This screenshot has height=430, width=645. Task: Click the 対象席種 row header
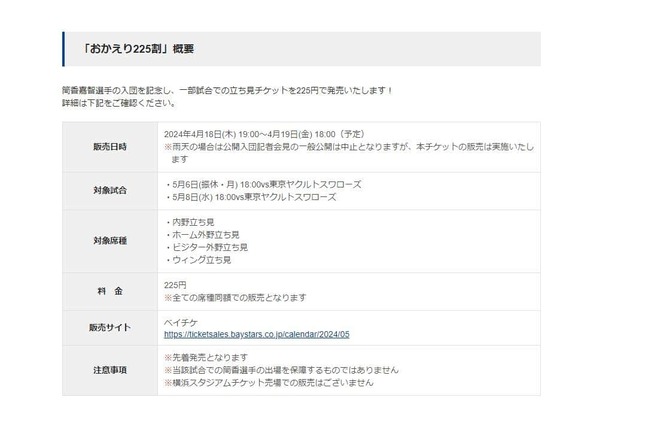(x=110, y=241)
